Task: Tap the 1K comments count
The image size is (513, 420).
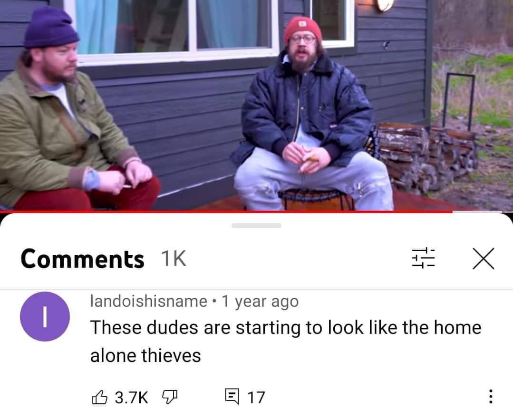Action: (x=174, y=259)
